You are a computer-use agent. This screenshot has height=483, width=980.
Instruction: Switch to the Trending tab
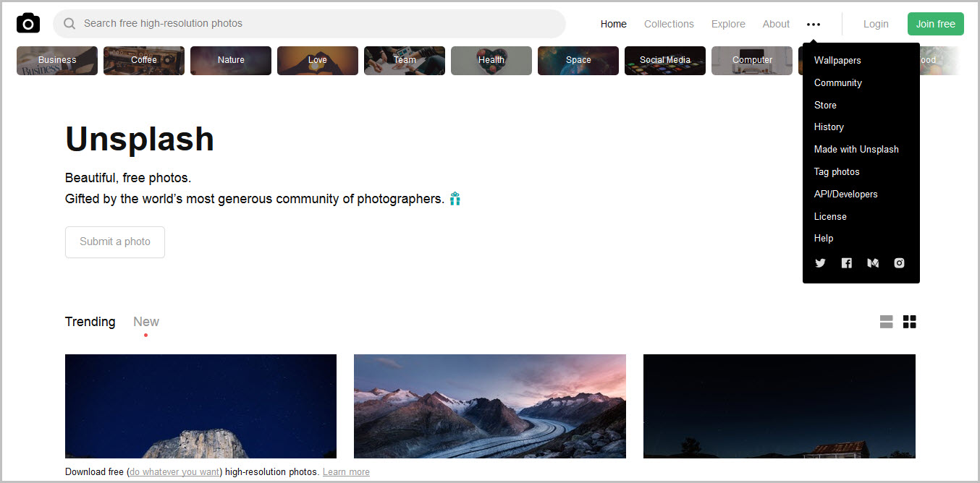(x=90, y=322)
